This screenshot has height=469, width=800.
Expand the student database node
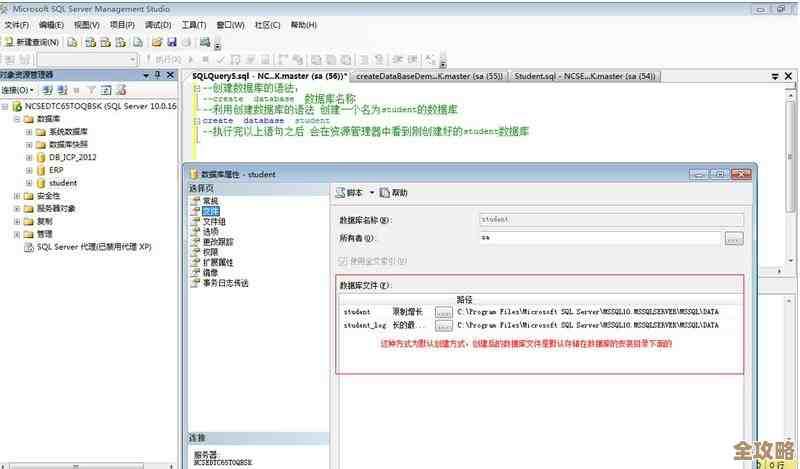click(x=29, y=183)
